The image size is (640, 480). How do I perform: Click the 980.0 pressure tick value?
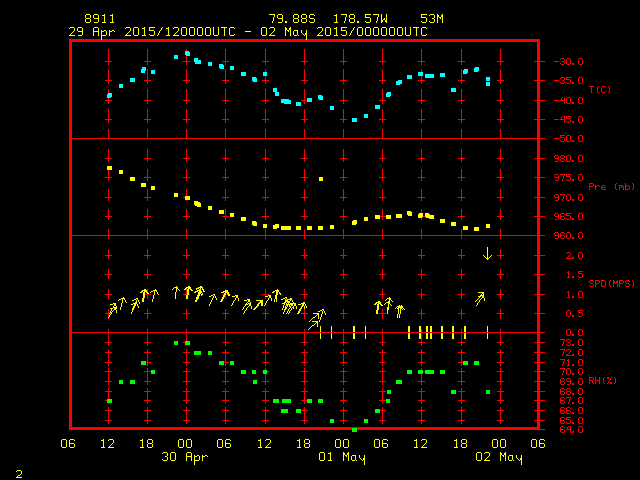[568, 158]
